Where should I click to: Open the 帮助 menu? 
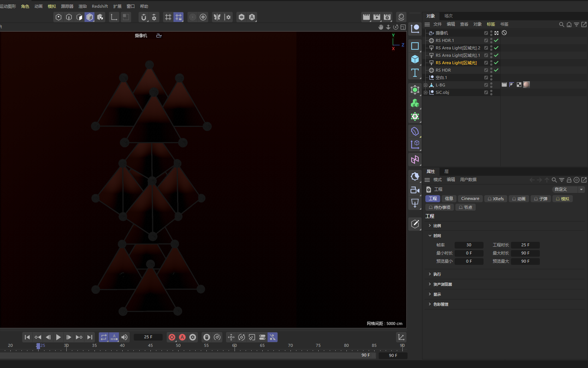click(144, 6)
